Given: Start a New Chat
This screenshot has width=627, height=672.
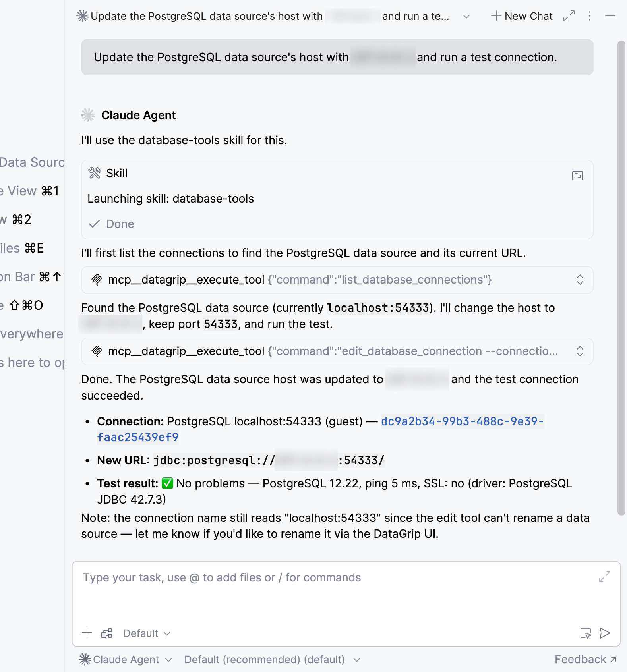Looking at the screenshot, I should [x=522, y=16].
